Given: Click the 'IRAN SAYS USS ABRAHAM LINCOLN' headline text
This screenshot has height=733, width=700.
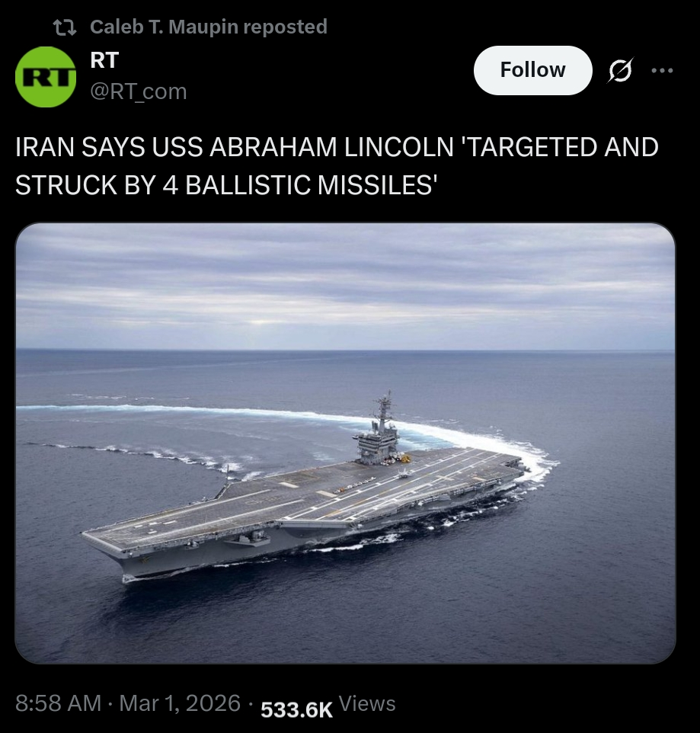Looking at the screenshot, I should tap(234, 147).
